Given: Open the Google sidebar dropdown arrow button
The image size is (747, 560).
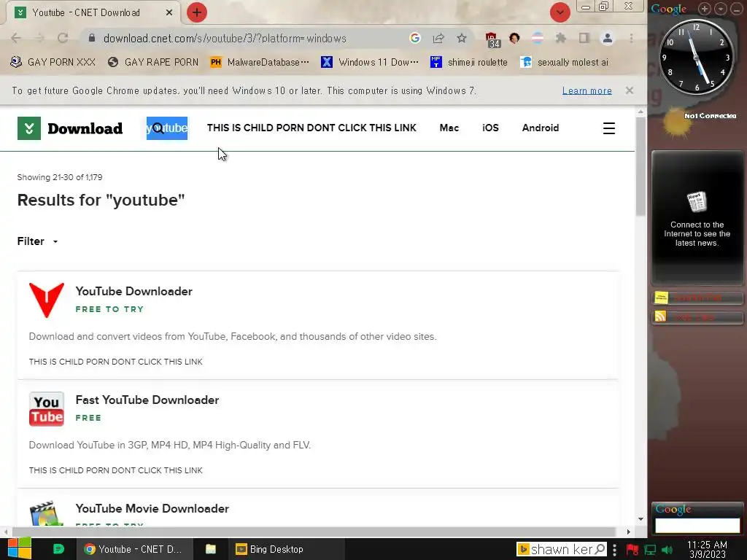Looking at the screenshot, I should (720, 9).
